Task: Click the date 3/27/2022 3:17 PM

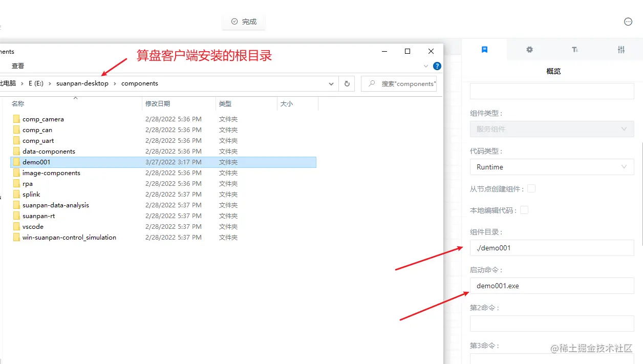Action: 173,162
